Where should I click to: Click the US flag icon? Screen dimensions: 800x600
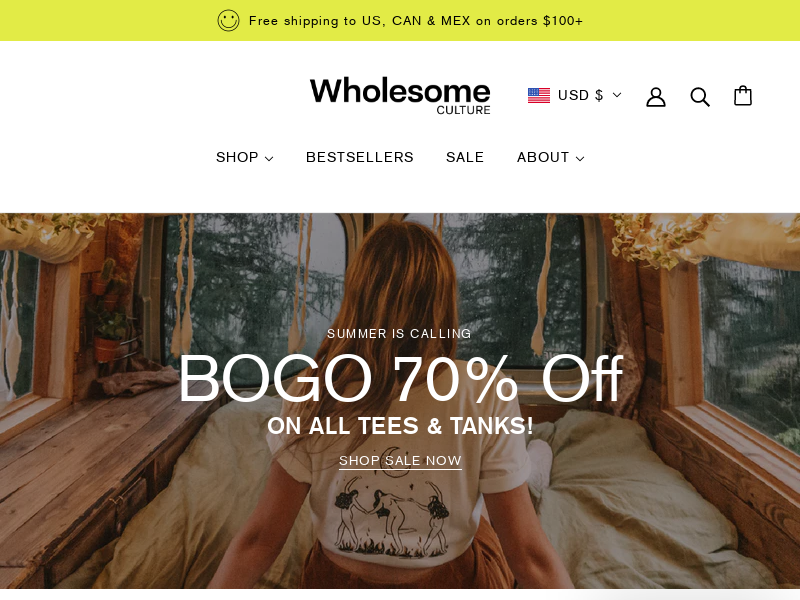[x=539, y=95]
